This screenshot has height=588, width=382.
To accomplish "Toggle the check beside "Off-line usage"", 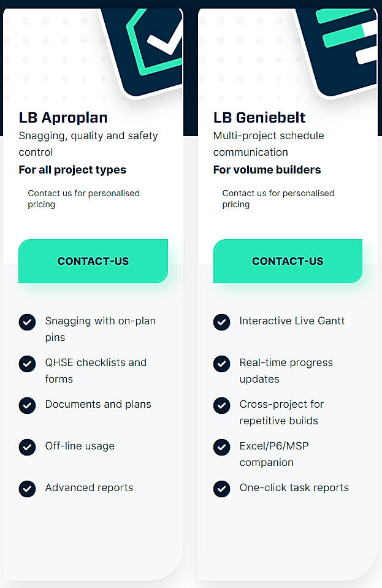I will point(27,447).
